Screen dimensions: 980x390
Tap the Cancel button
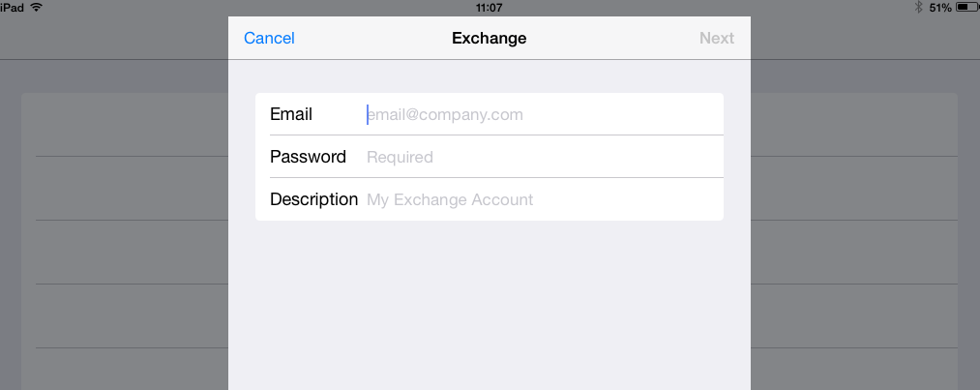pyautogui.click(x=269, y=39)
